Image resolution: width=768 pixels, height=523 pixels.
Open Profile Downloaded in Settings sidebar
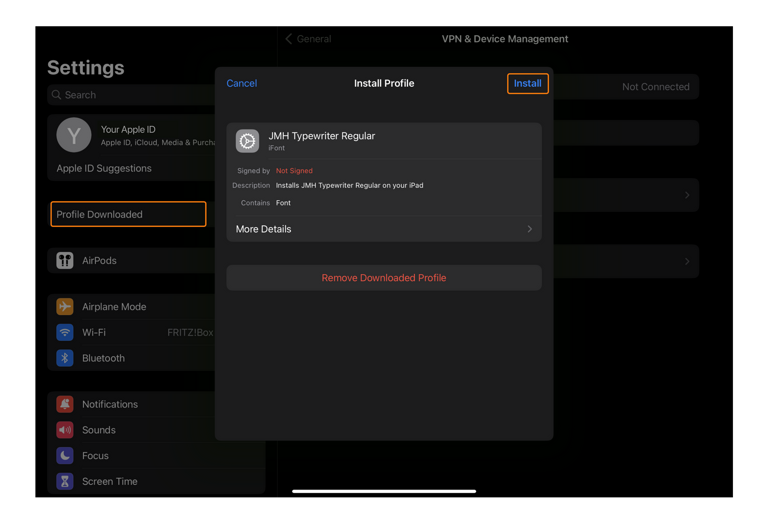128,214
